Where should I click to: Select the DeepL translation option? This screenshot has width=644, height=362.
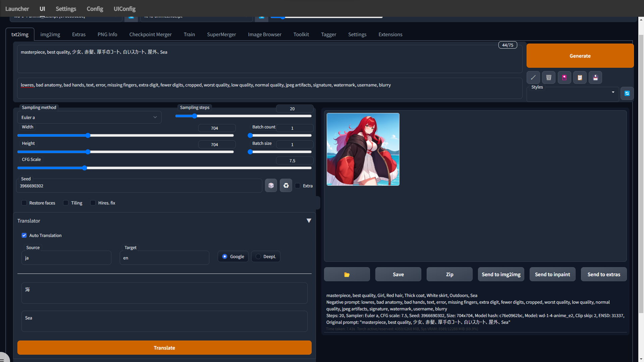point(258,256)
